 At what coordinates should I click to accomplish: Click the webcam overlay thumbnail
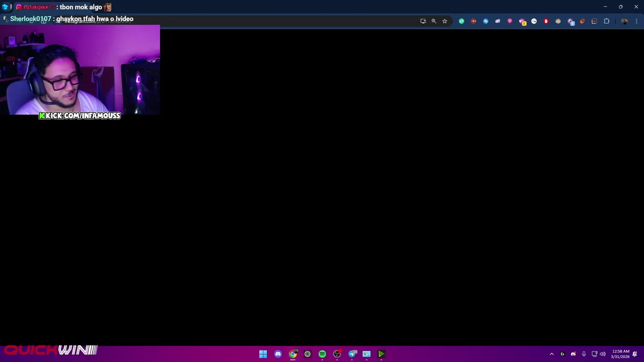point(80,70)
